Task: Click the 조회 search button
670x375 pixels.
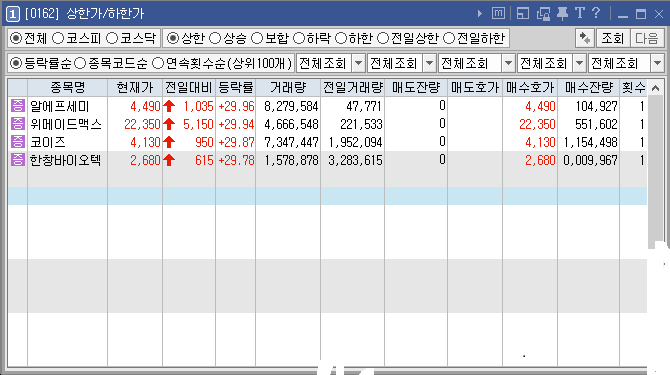Action: coord(612,38)
